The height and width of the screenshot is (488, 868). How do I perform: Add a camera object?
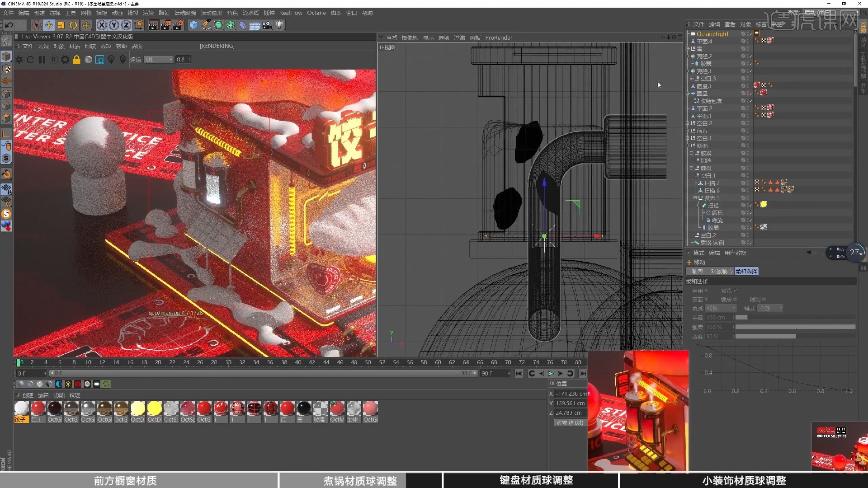coord(267,25)
